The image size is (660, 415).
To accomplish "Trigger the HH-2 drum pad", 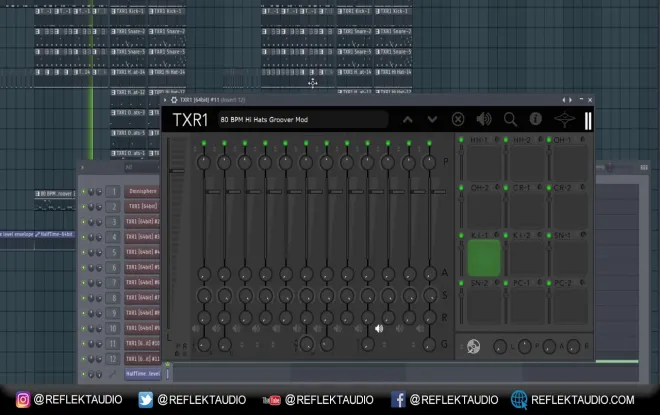I will pos(527,163).
